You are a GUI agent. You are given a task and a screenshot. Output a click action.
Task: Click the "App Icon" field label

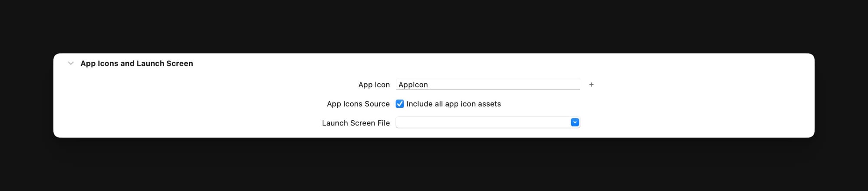coord(374,85)
